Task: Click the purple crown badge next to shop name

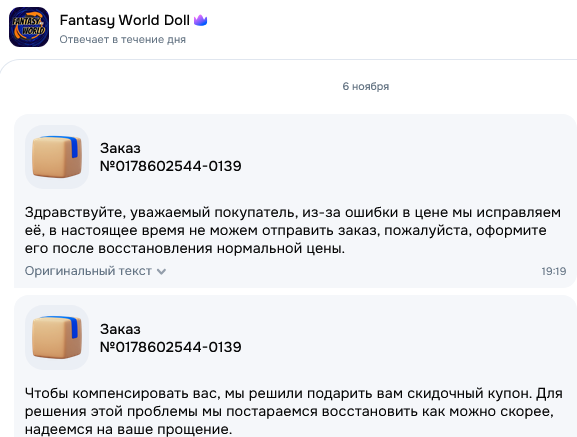Action: point(201,20)
